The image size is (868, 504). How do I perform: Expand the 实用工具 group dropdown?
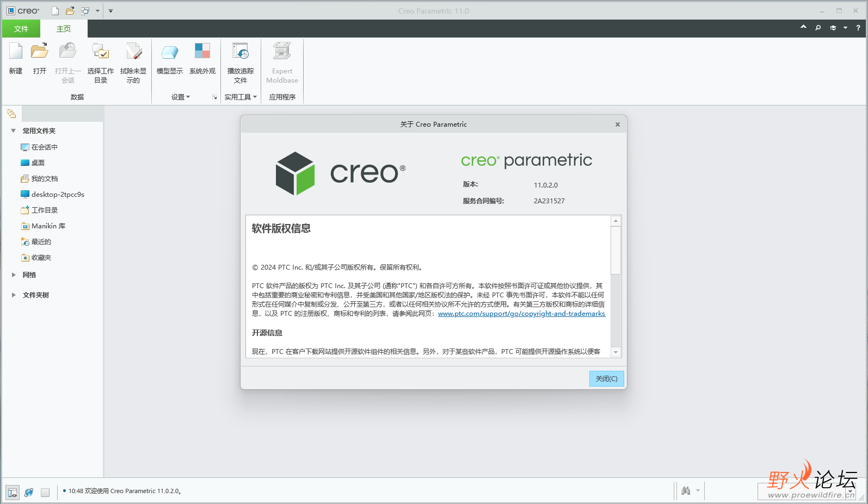pyautogui.click(x=241, y=97)
